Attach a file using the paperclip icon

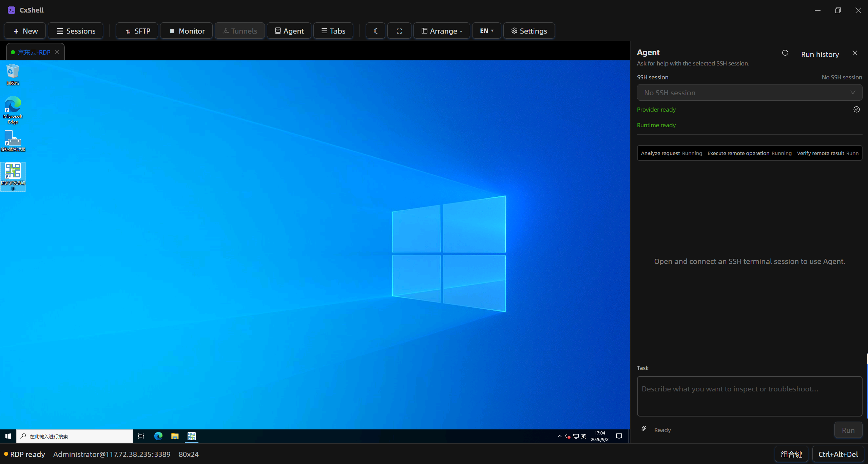[644, 429]
